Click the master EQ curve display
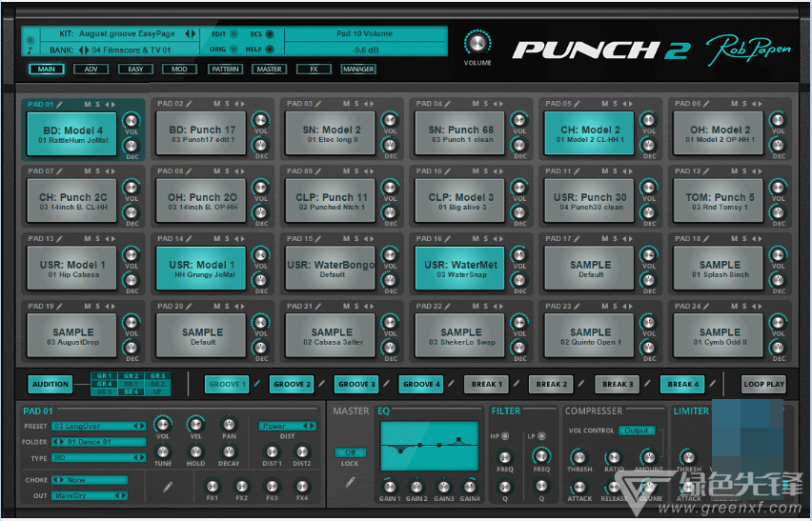 pos(429,446)
